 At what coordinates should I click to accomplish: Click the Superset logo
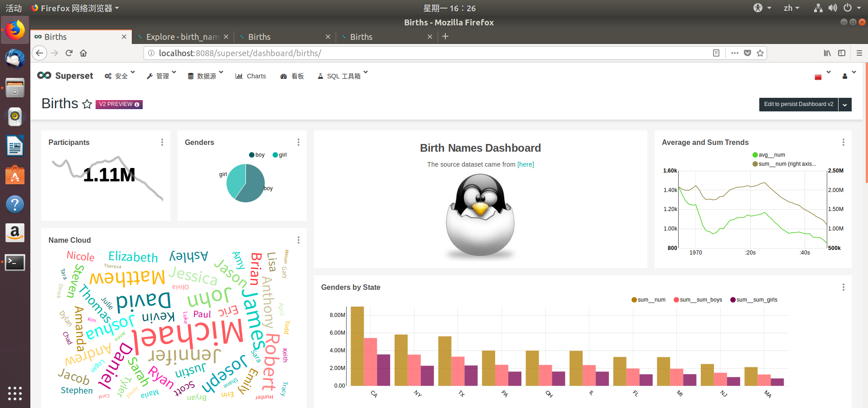click(x=65, y=76)
